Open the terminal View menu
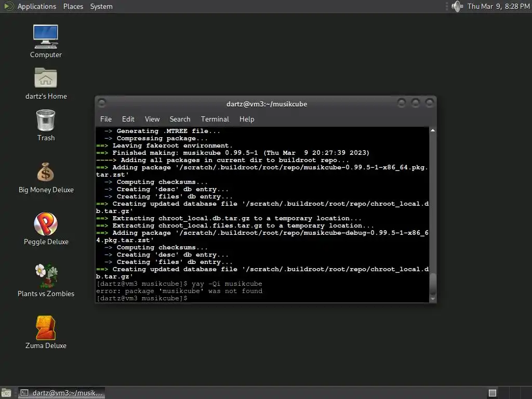Image resolution: width=532 pixels, height=399 pixels. click(152, 119)
